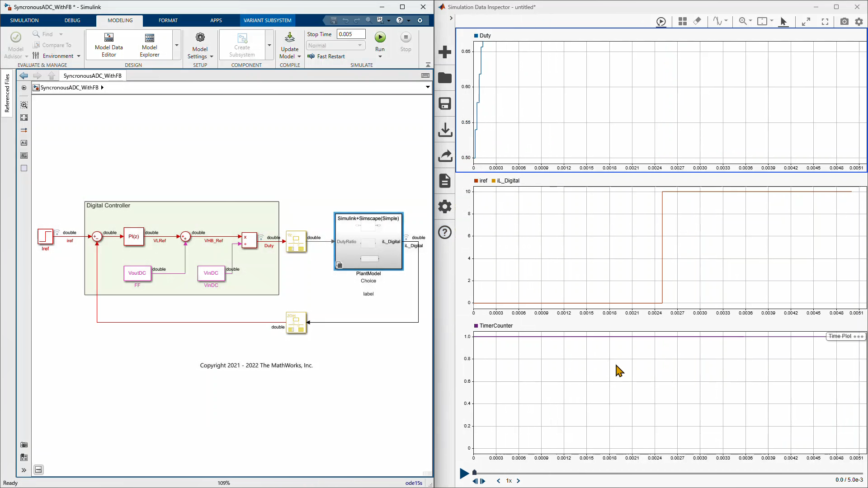
Task: Take a snapshot with the camera icon
Action: [x=844, y=21]
